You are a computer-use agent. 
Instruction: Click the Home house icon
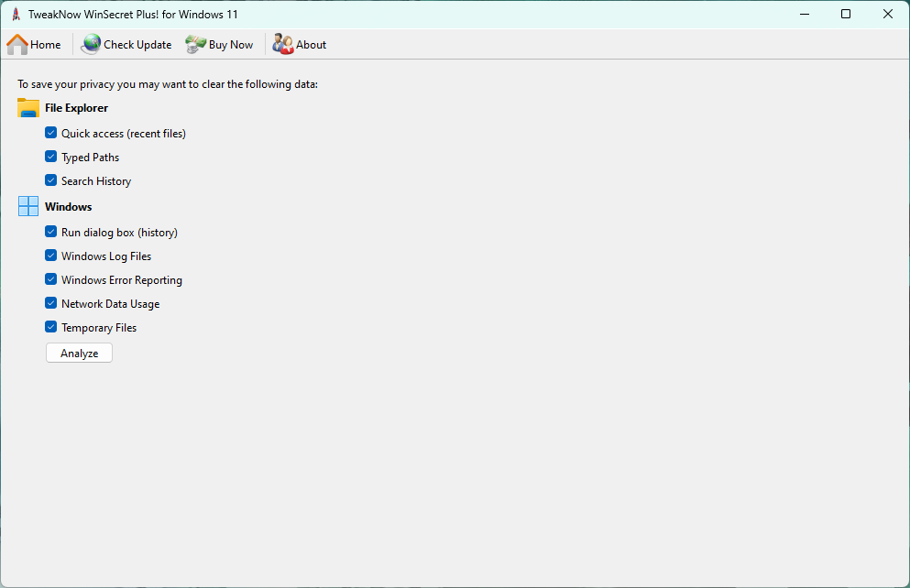[x=17, y=45]
